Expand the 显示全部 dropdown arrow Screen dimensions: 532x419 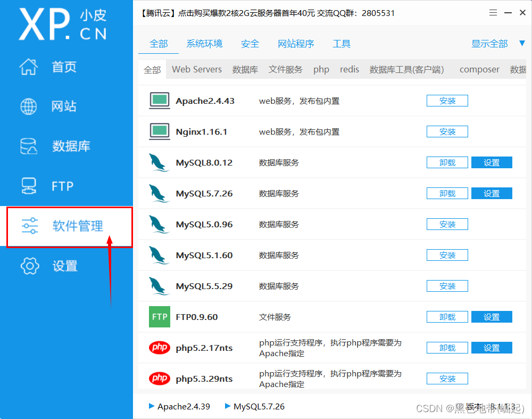[522, 43]
